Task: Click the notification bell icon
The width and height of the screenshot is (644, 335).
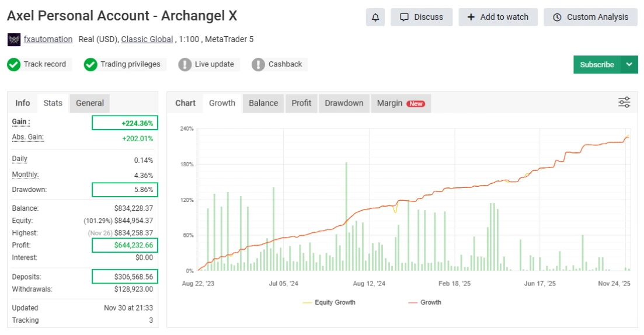Action: tap(375, 17)
